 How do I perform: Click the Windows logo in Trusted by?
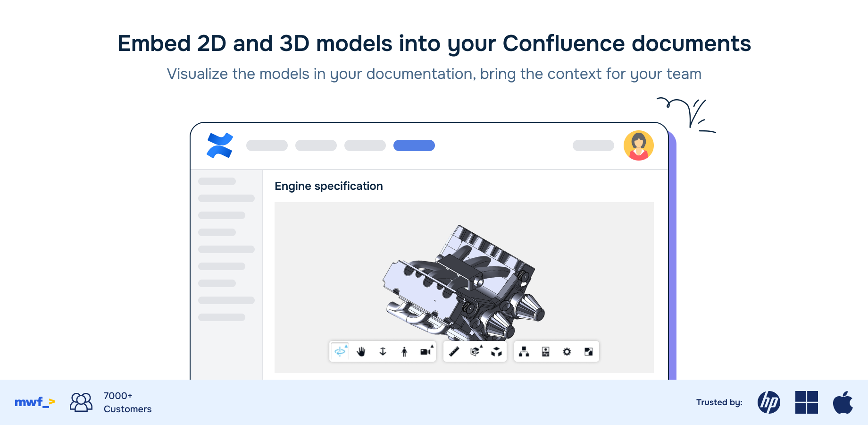(807, 402)
